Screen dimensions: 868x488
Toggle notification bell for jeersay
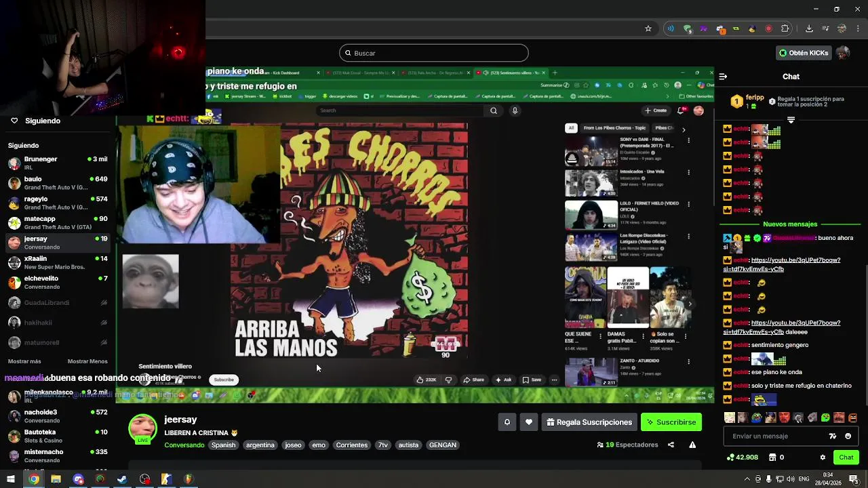click(507, 422)
